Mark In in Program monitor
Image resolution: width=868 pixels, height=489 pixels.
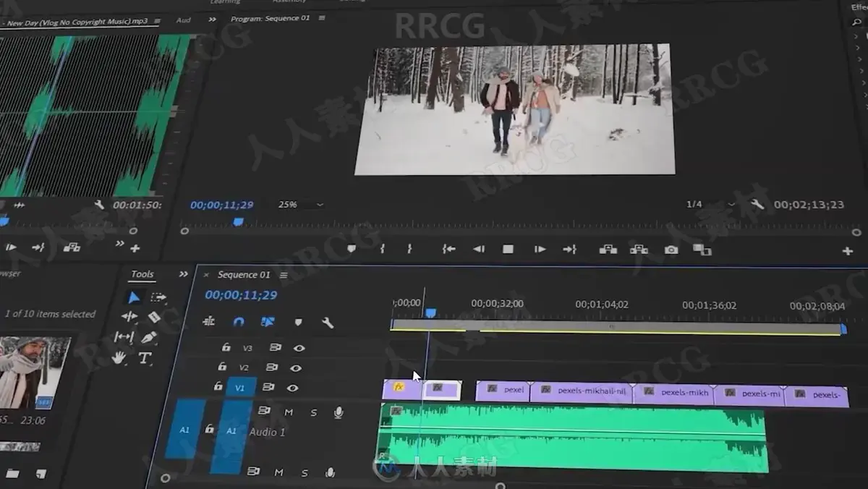coord(383,249)
